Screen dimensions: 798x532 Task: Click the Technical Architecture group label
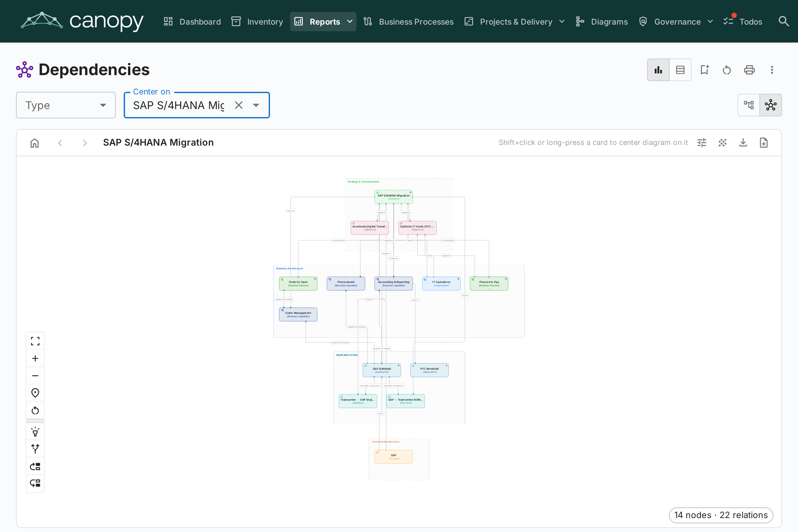(385, 442)
